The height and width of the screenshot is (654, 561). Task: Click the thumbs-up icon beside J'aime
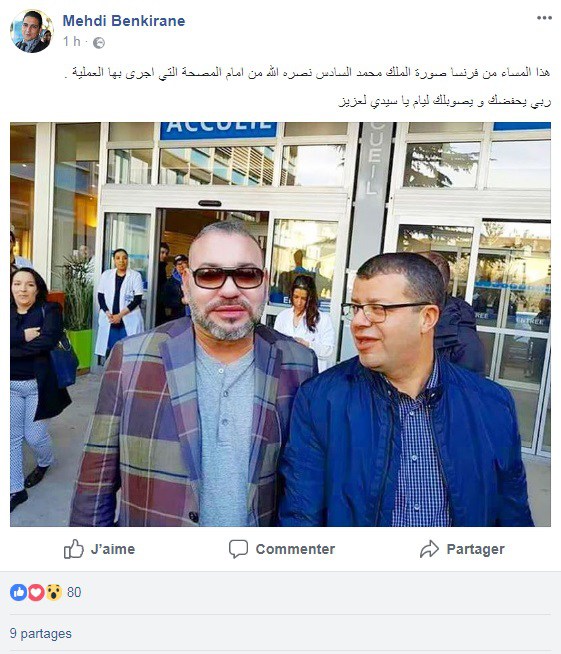pos(74,549)
